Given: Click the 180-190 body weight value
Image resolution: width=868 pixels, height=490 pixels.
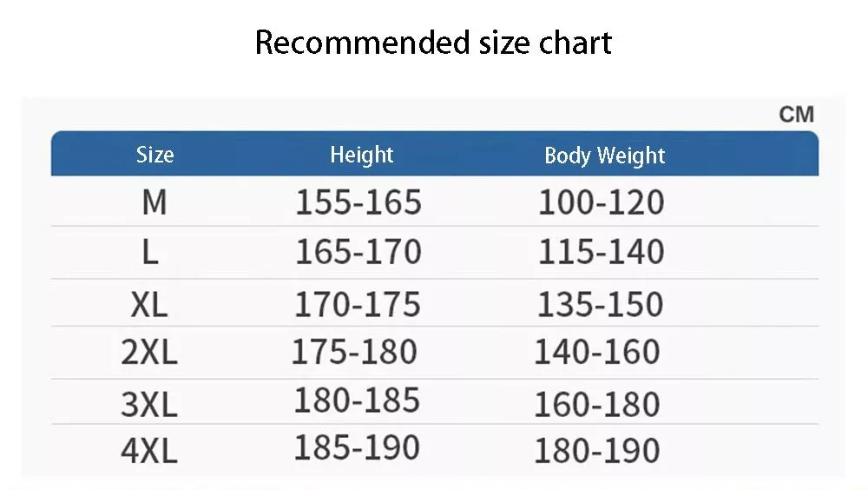Looking at the screenshot, I should (596, 451).
